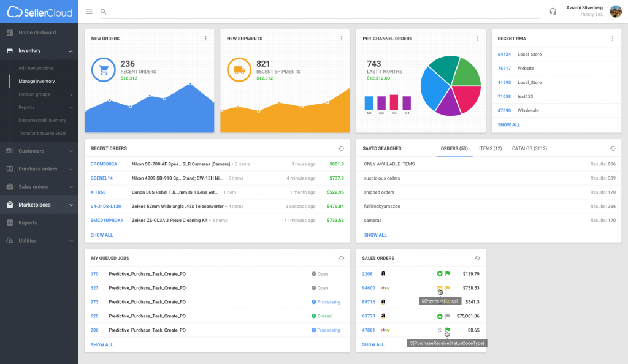Click the search magnifier icon

coord(103,12)
